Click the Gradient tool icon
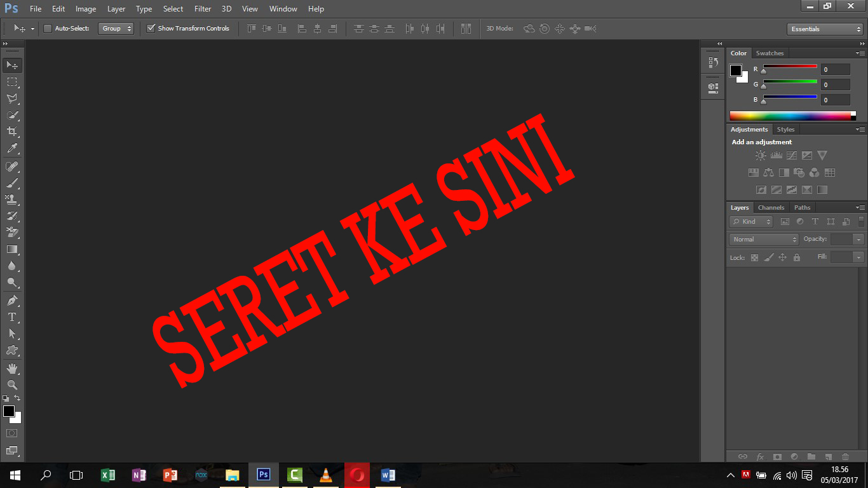This screenshot has width=868, height=488. click(x=12, y=249)
